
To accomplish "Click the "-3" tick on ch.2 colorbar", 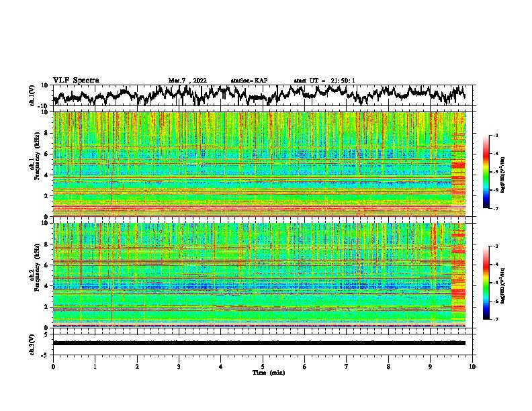I will point(495,246).
